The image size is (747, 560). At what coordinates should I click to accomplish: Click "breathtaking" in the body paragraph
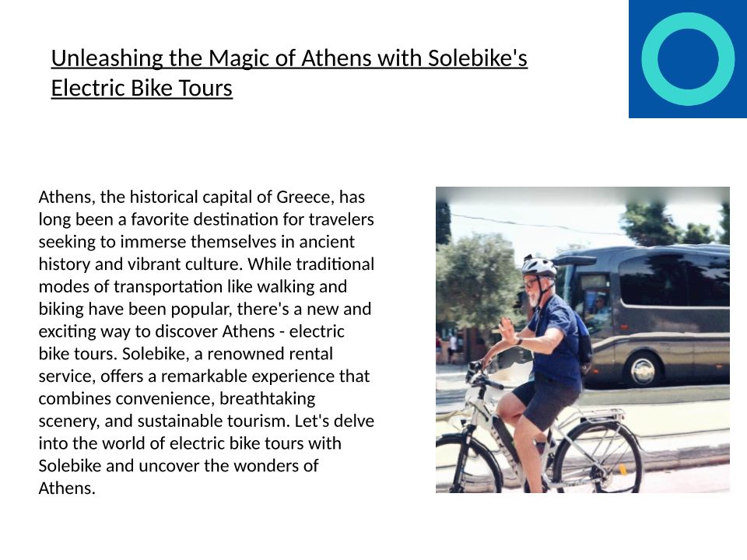click(268, 399)
